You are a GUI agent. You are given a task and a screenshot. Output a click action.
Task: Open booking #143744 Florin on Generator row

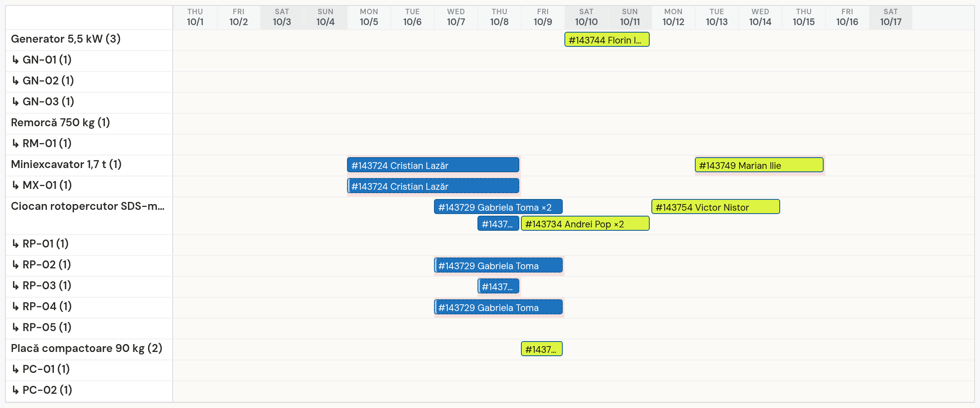click(x=607, y=40)
